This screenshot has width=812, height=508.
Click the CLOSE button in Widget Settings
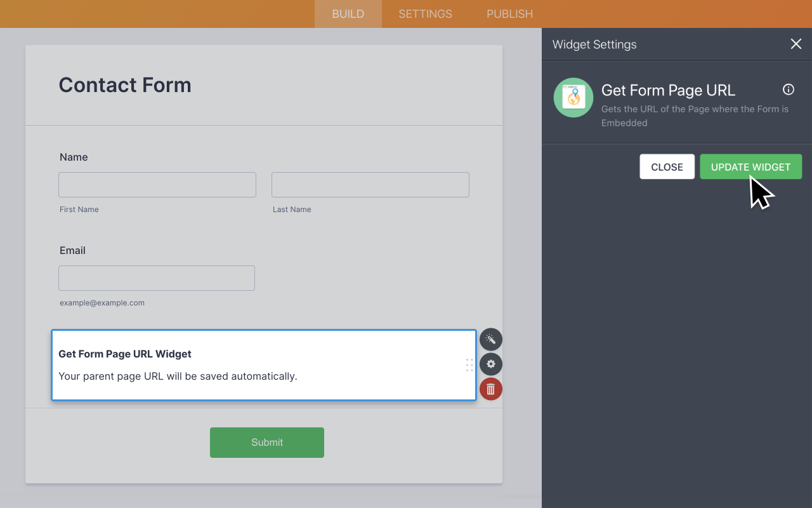[x=667, y=166]
